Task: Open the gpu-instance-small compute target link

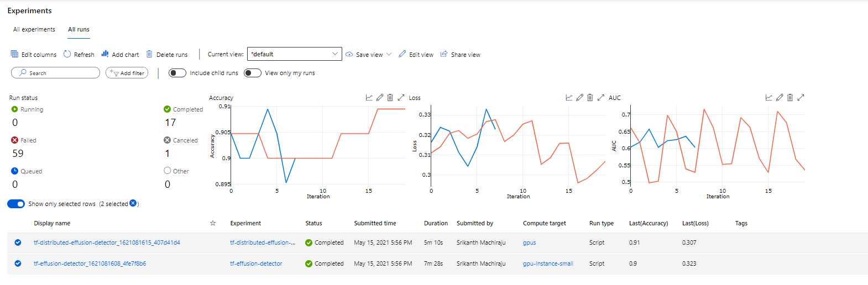Action: click(548, 263)
